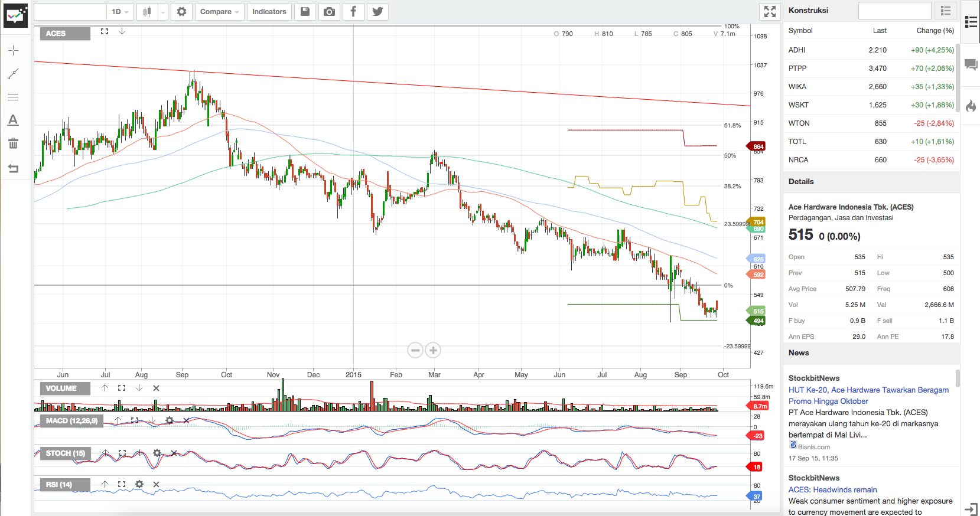Screen dimensions: 980x516
Task: Open the 'ACES: Headwinds remain' news link
Action: tap(832, 489)
